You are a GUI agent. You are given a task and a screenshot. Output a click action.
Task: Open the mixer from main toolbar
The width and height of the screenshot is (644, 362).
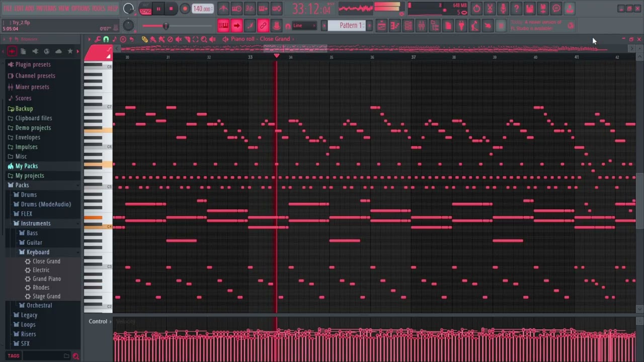pyautogui.click(x=422, y=26)
